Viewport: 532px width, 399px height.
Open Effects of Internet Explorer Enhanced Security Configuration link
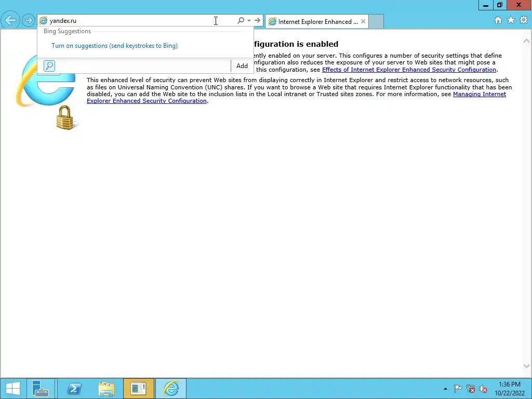tap(409, 70)
